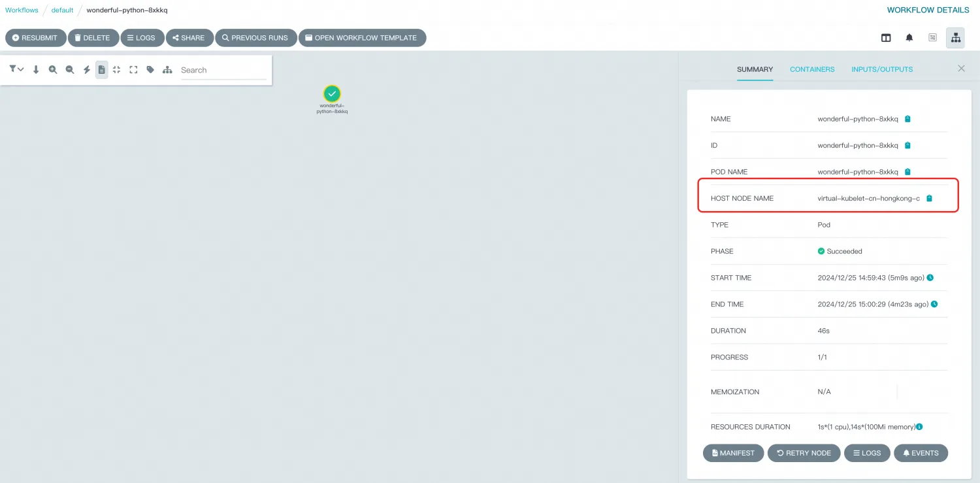Click the lightning fast-render icon
This screenshot has width=980, height=483.
click(86, 69)
